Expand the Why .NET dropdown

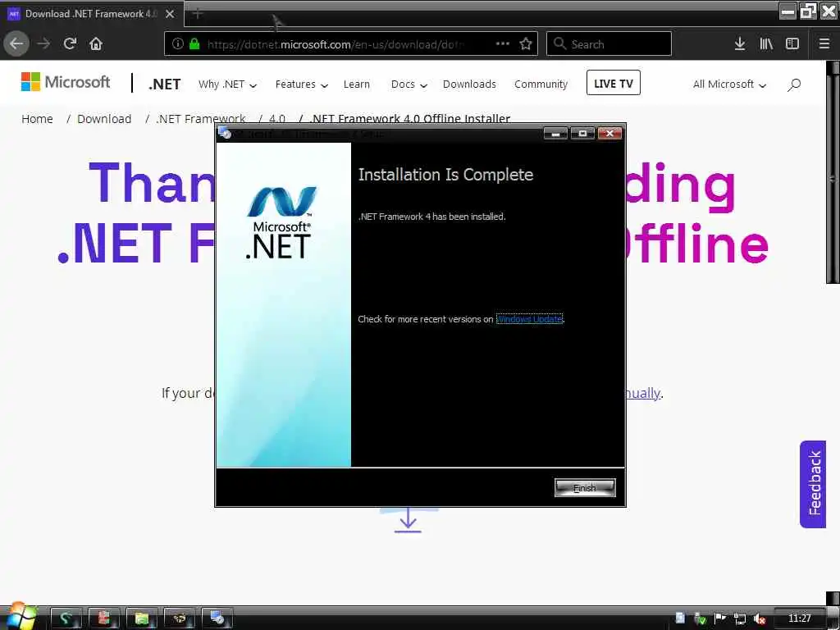227,84
